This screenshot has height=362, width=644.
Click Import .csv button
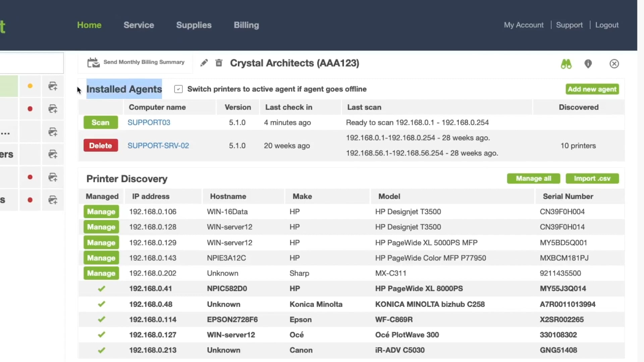coord(592,178)
